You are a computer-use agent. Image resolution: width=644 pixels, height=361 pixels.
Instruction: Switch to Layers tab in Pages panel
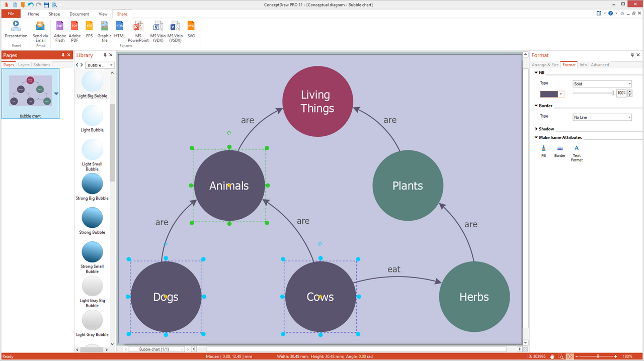tap(24, 65)
